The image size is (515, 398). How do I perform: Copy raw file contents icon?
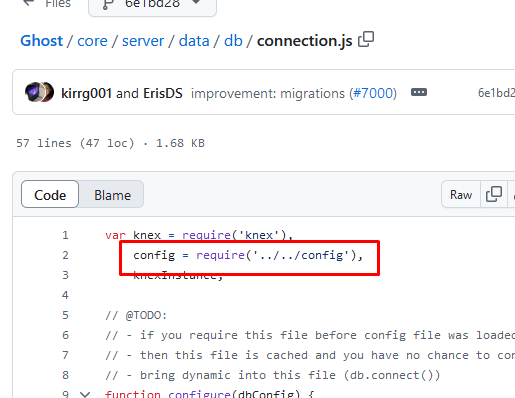[494, 195]
